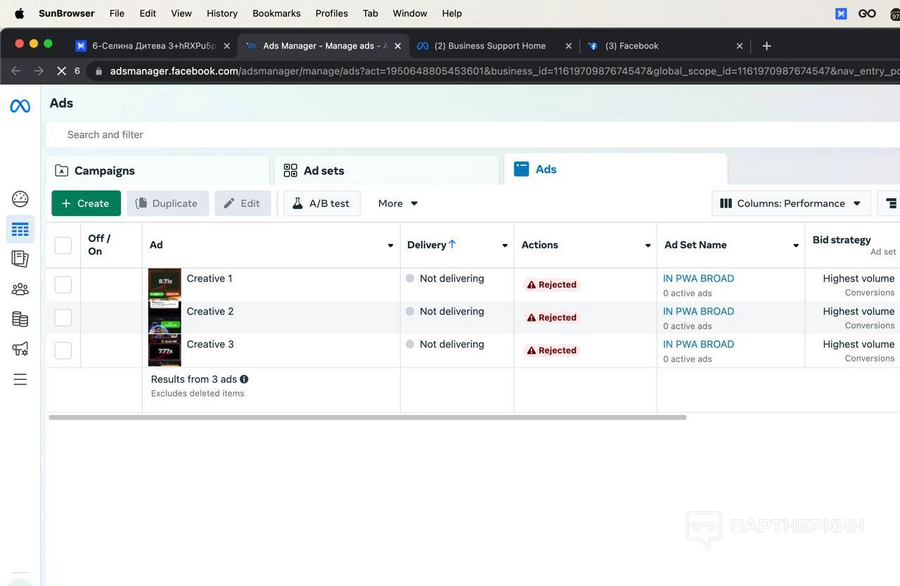
Task: Click blue extension icon in macOS menu bar
Action: (841, 13)
